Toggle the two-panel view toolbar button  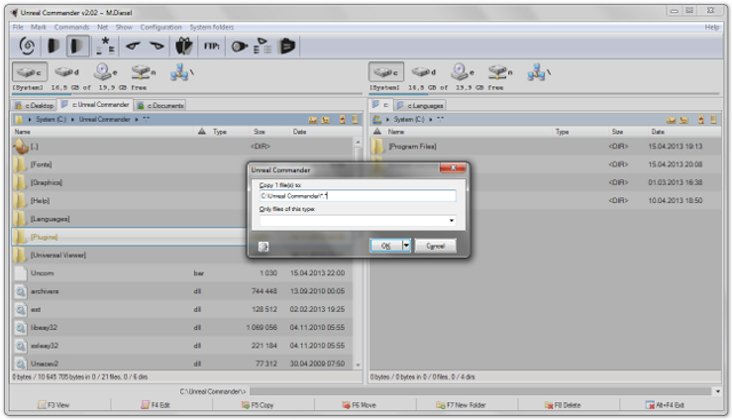pyautogui.click(x=77, y=47)
